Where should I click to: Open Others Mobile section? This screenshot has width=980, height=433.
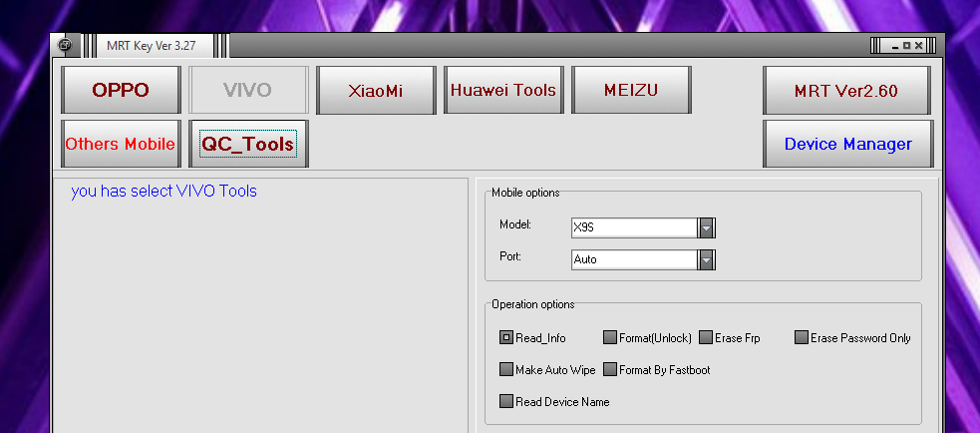point(122,144)
